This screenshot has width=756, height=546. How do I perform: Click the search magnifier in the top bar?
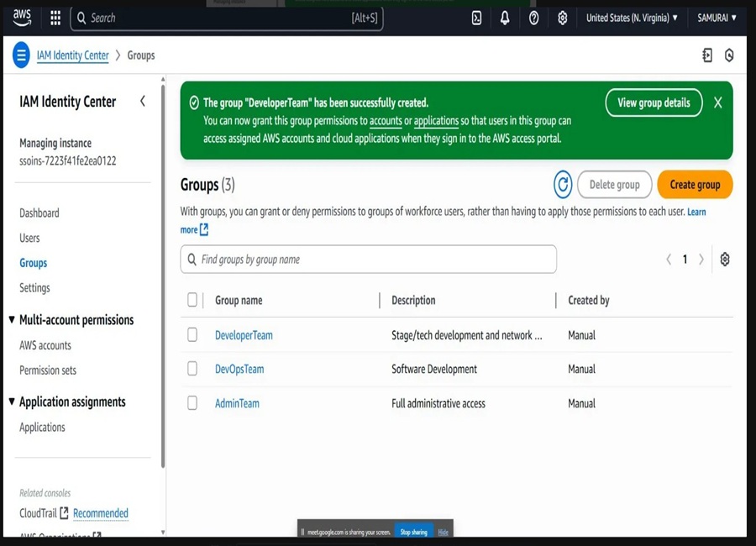tap(81, 18)
